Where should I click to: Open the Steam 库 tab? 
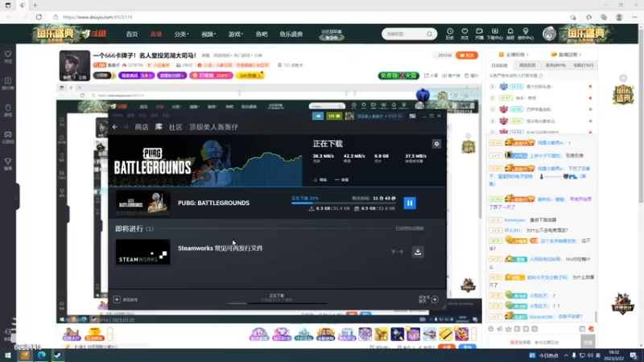[159, 127]
